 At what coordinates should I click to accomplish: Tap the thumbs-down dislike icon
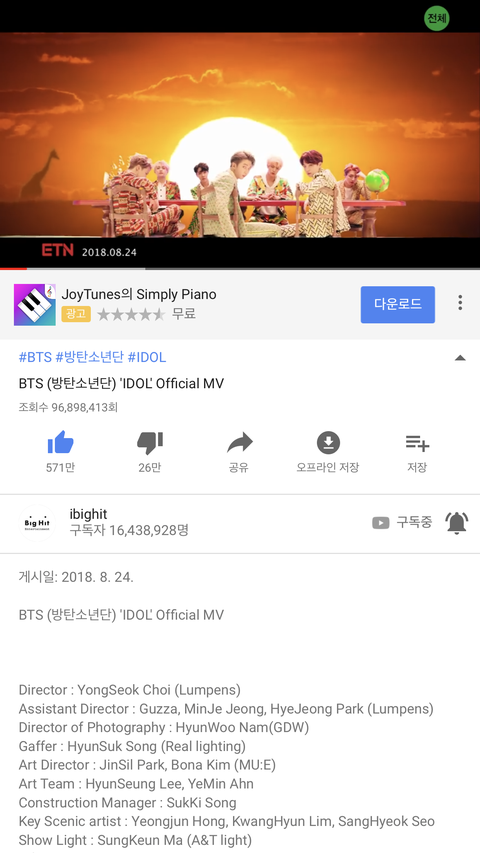pyautogui.click(x=150, y=443)
